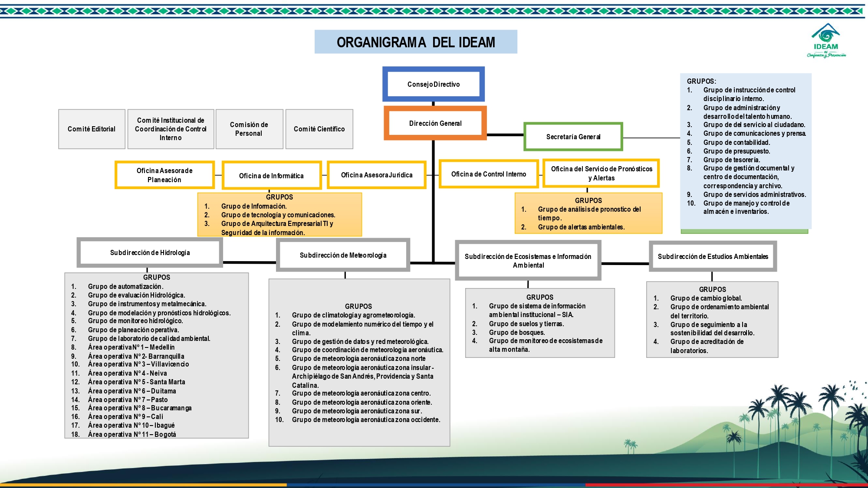868x488 pixels.
Task: Select 'Grupo de meteorología aeronáutica zona occidente.'
Action: [x=366, y=419]
